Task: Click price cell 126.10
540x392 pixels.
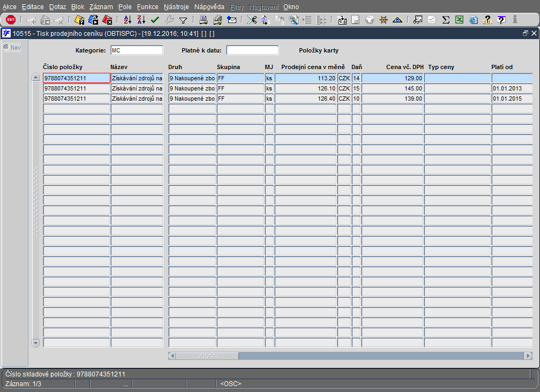Action: coord(305,88)
